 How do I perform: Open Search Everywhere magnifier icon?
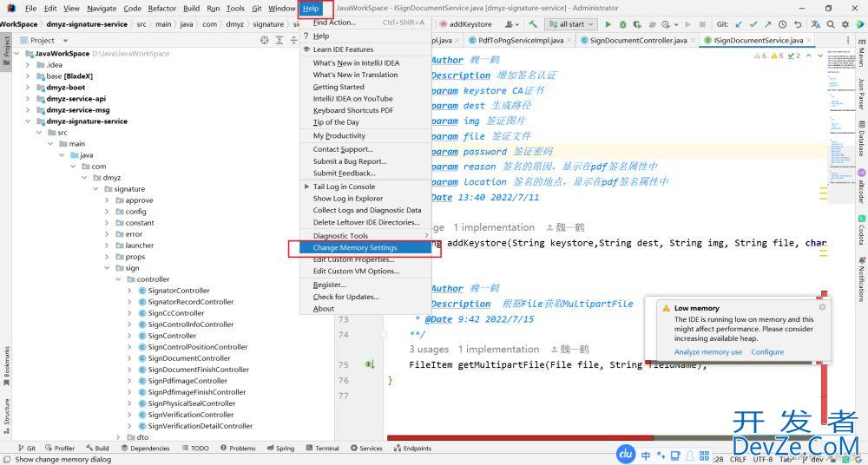point(831,24)
